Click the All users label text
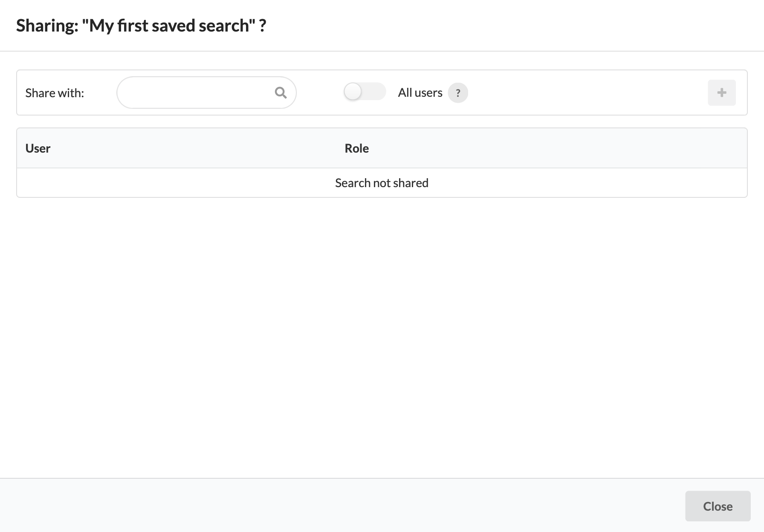The height and width of the screenshot is (532, 764). [420, 93]
